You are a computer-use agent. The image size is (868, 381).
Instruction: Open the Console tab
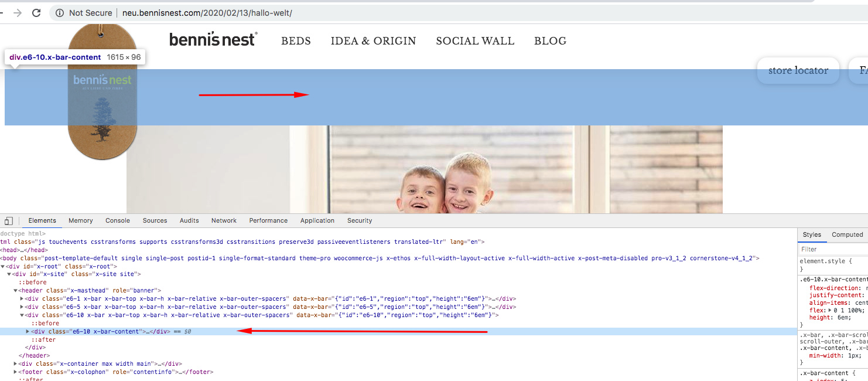(x=118, y=221)
